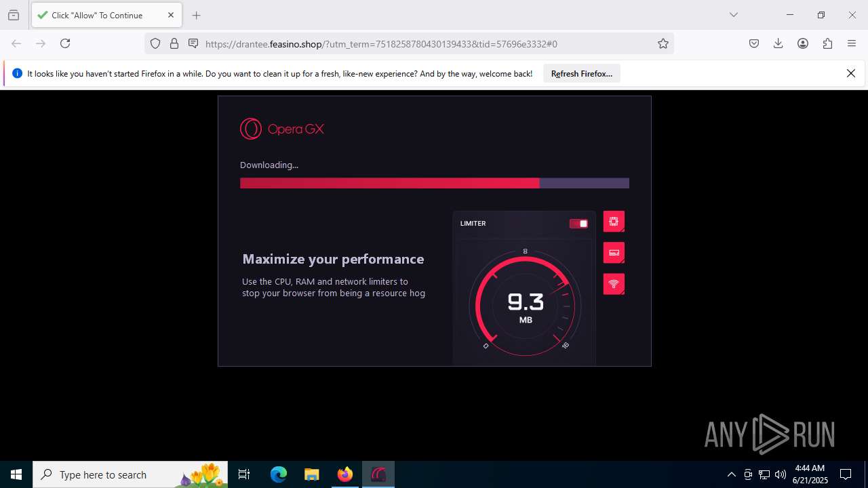868x488 pixels.
Task: Open Firefox application hamburger menu
Action: point(852,43)
